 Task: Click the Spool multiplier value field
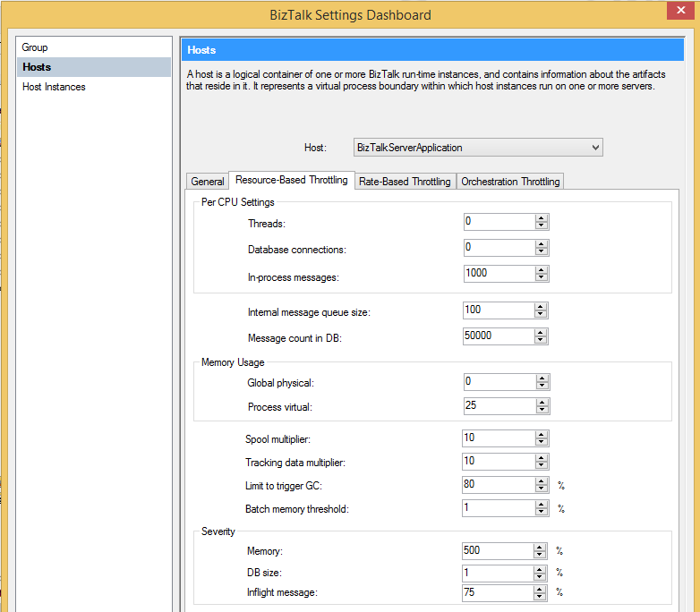pyautogui.click(x=499, y=438)
